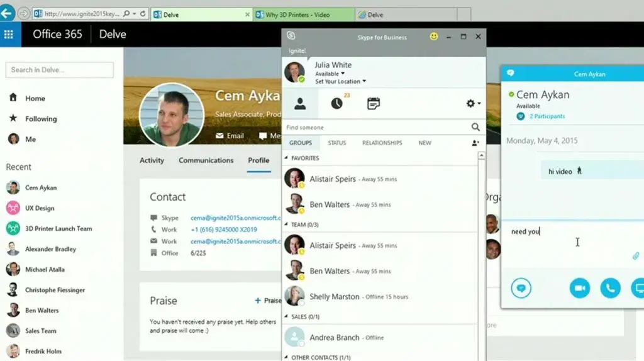644x361 pixels.
Task: Attach a file with the paperclip icon
Action: [636, 256]
